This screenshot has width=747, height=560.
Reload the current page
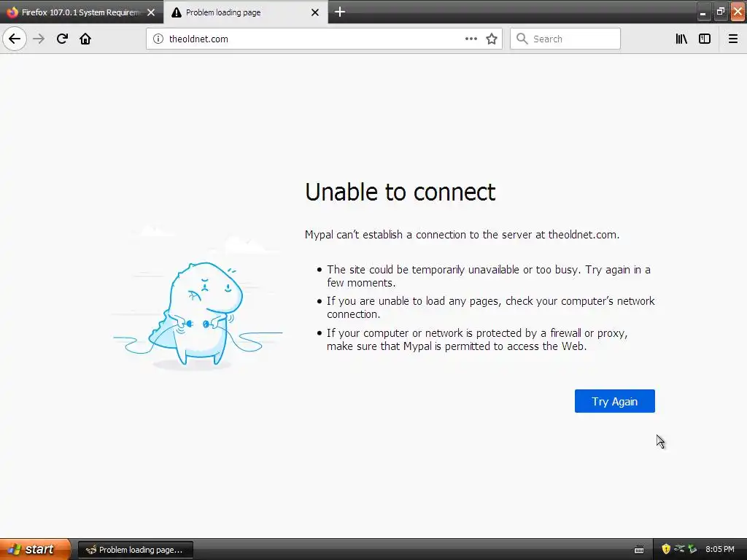click(x=62, y=39)
